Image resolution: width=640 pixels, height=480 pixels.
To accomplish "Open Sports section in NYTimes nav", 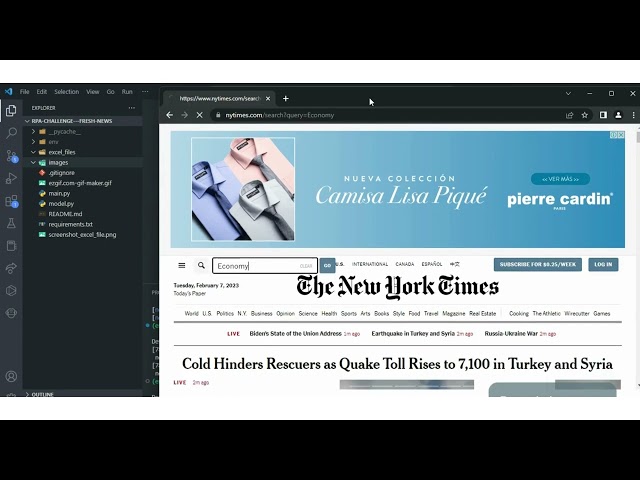I will tap(349, 313).
